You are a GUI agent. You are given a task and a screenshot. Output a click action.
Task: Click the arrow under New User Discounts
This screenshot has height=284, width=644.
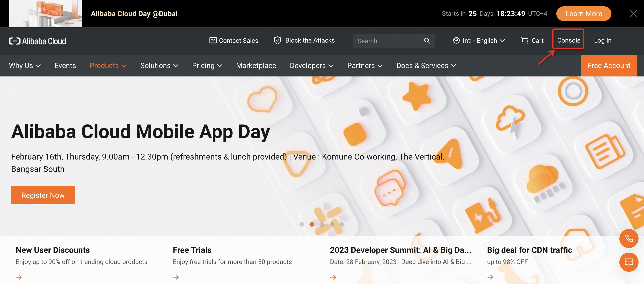(x=19, y=277)
